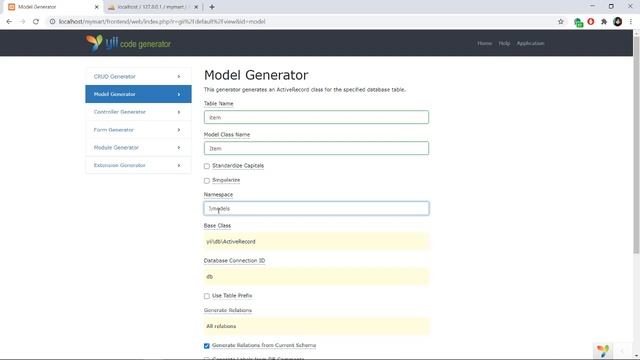Screen dimensions: 640x360
Task: Reload the page with the refresh icon
Action: click(x=36, y=22)
